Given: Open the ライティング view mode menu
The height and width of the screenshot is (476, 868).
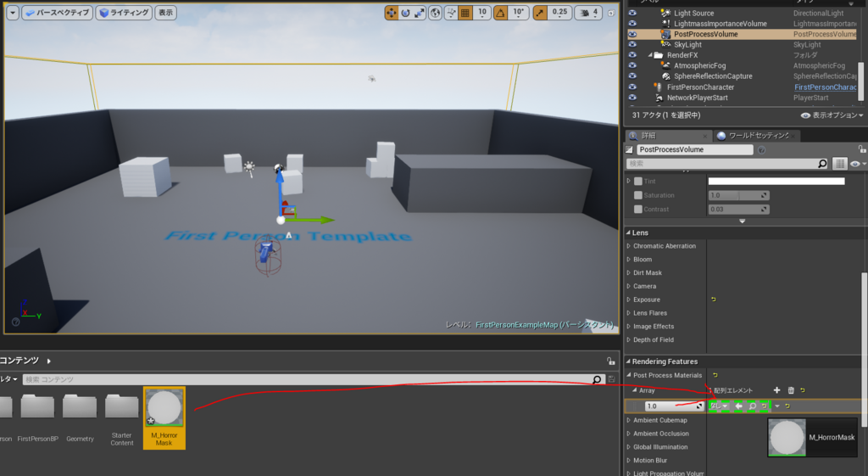Looking at the screenshot, I should click(124, 13).
